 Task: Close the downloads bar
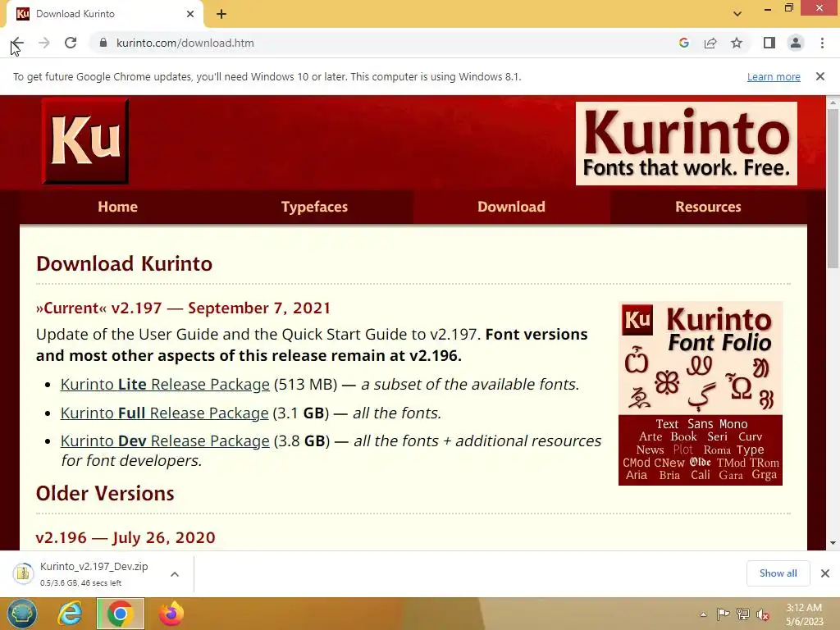pyautogui.click(x=825, y=573)
